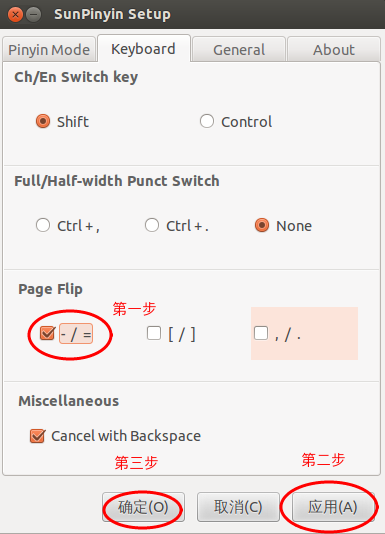Click the Cancel with Backspace label text
The image size is (385, 534).
click(x=126, y=436)
